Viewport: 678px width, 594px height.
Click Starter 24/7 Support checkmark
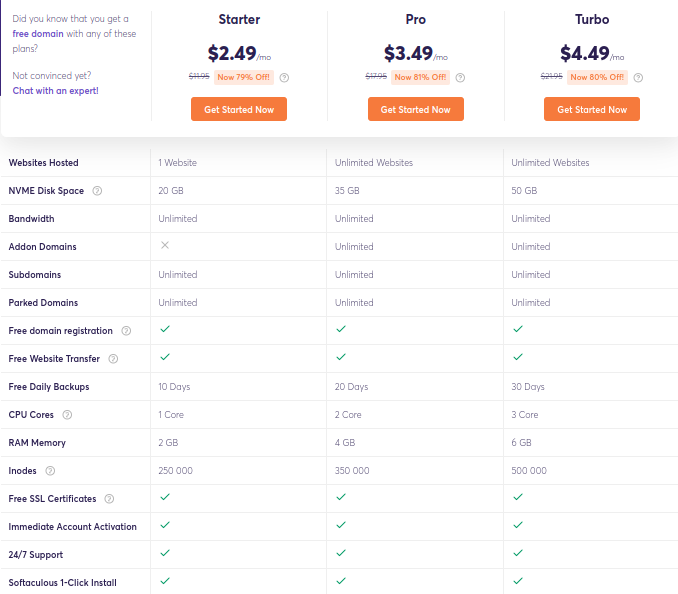click(165, 552)
